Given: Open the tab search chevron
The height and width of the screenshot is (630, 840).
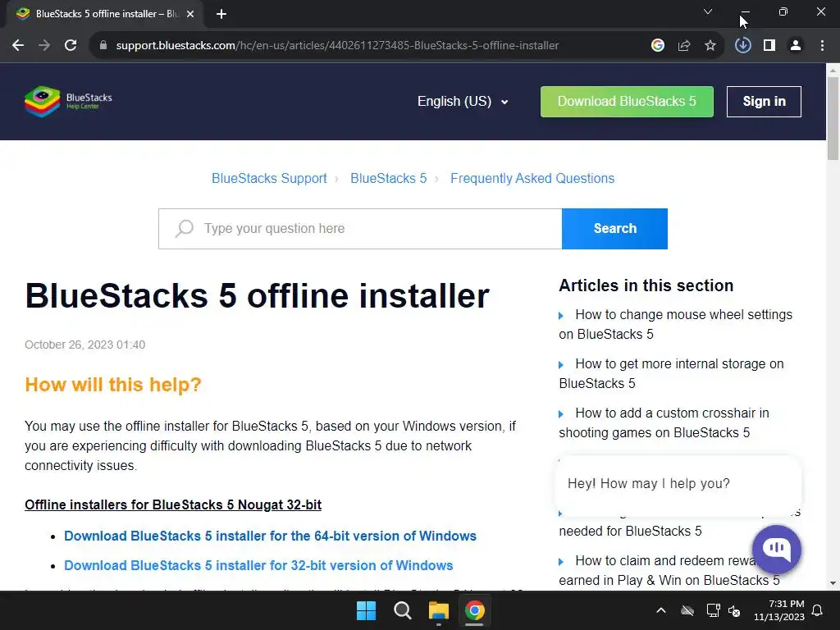Looking at the screenshot, I should pyautogui.click(x=708, y=11).
